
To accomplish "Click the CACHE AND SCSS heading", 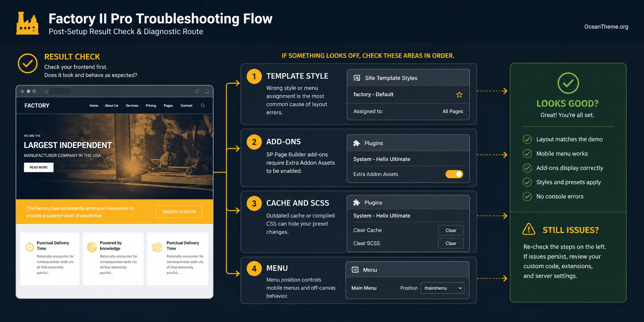I will click(298, 203).
